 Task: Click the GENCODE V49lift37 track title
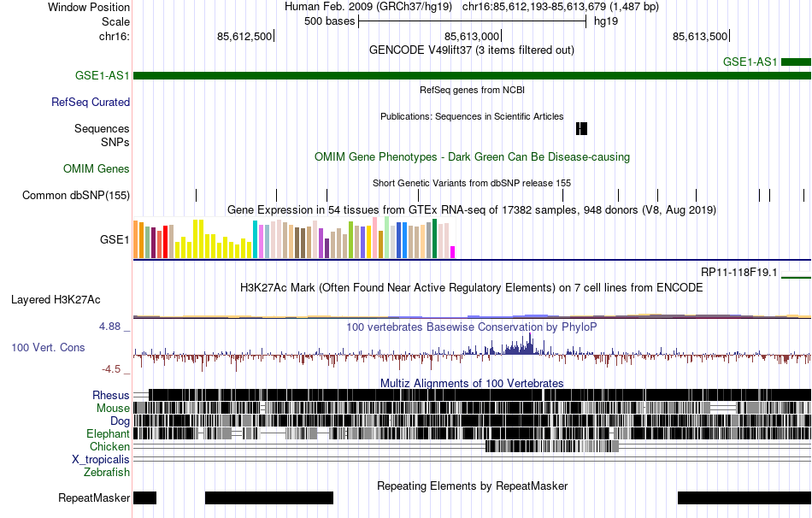tap(471, 50)
